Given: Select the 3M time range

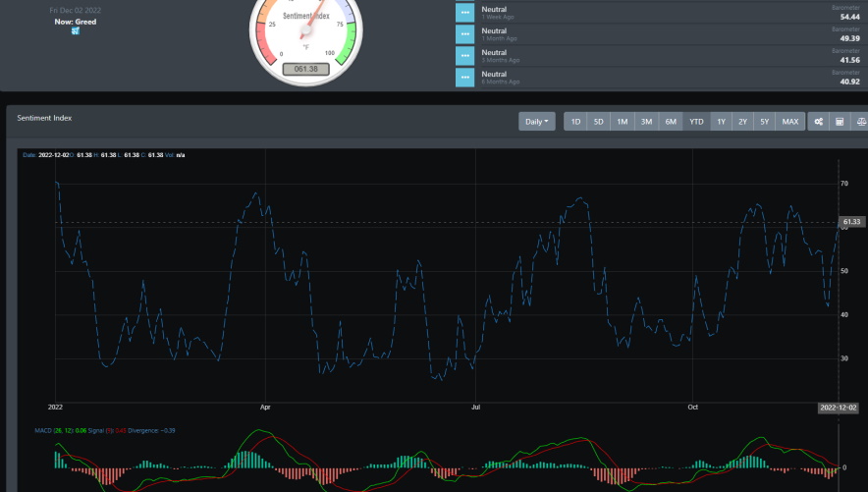Looking at the screenshot, I should tap(646, 122).
